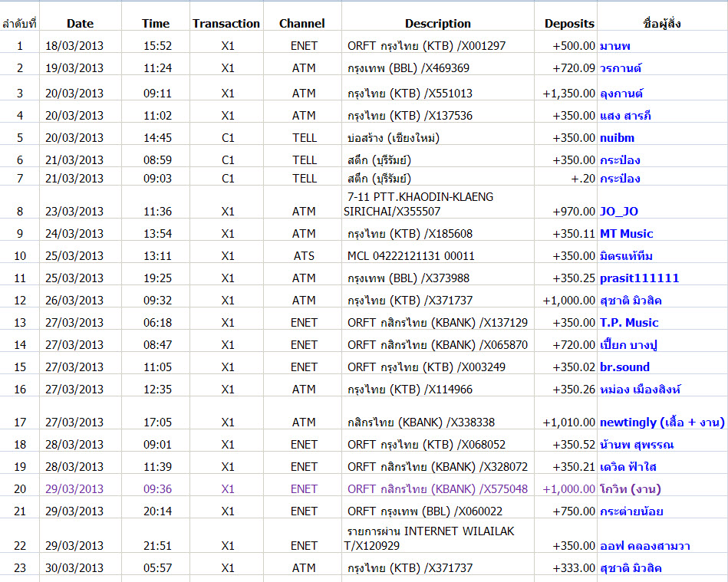Select the Date column header
Image resolution: width=728 pixels, height=582 pixels.
[80, 24]
